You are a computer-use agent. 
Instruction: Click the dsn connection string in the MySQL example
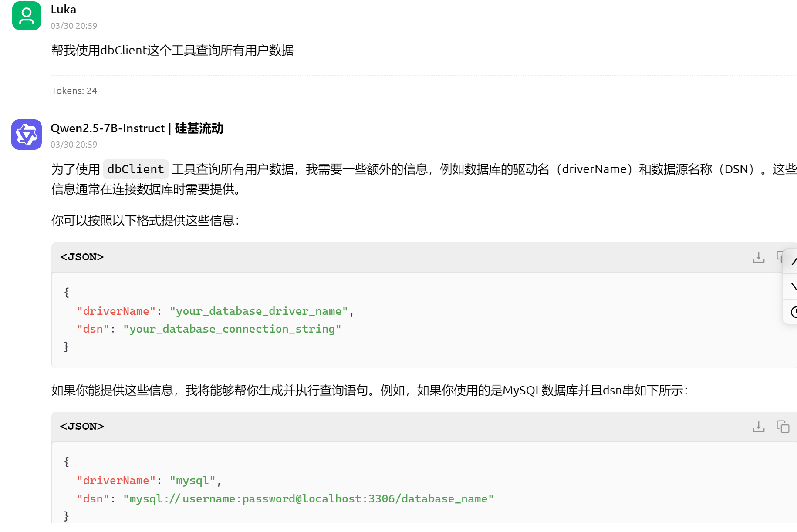pyautogui.click(x=308, y=499)
